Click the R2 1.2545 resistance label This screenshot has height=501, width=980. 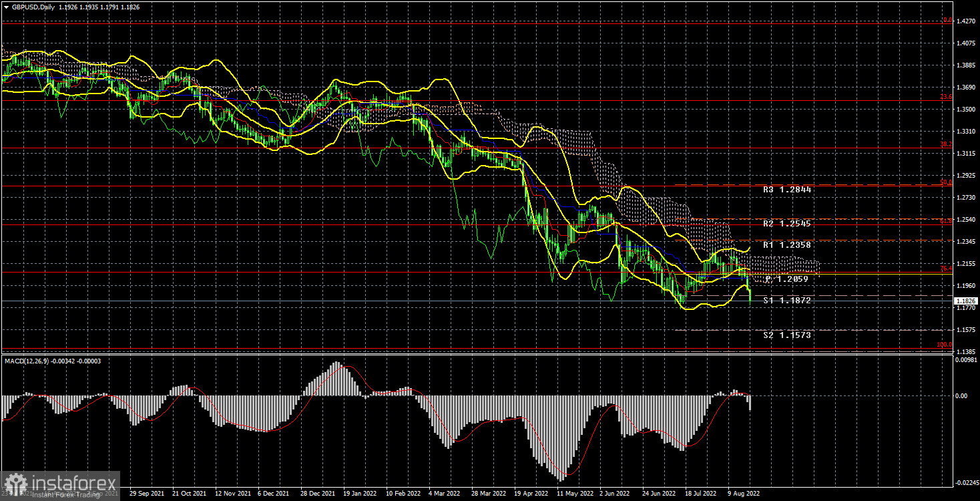click(x=787, y=224)
